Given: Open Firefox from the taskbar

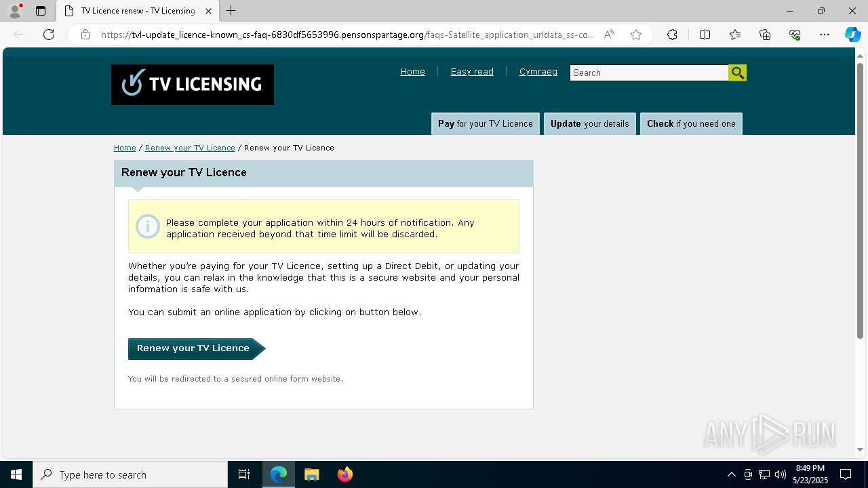Looking at the screenshot, I should [x=345, y=474].
